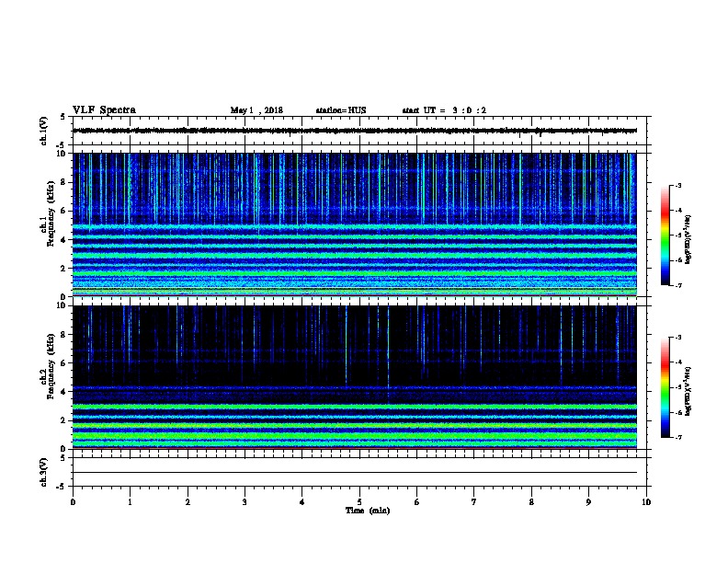Click inside the ch.2 spectrogram panel
Viewport: 728px width, 563px height.
tap(355, 377)
